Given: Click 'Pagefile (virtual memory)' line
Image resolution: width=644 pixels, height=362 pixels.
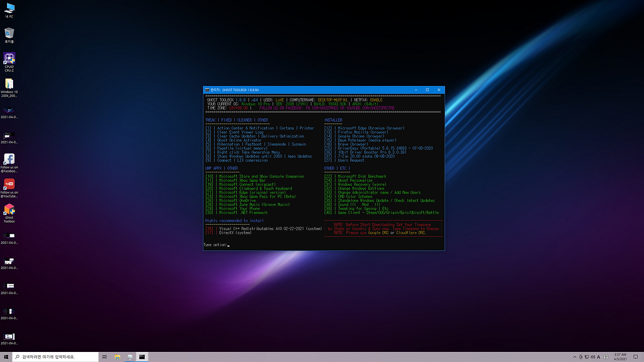Looking at the screenshot, I should pos(236,148).
